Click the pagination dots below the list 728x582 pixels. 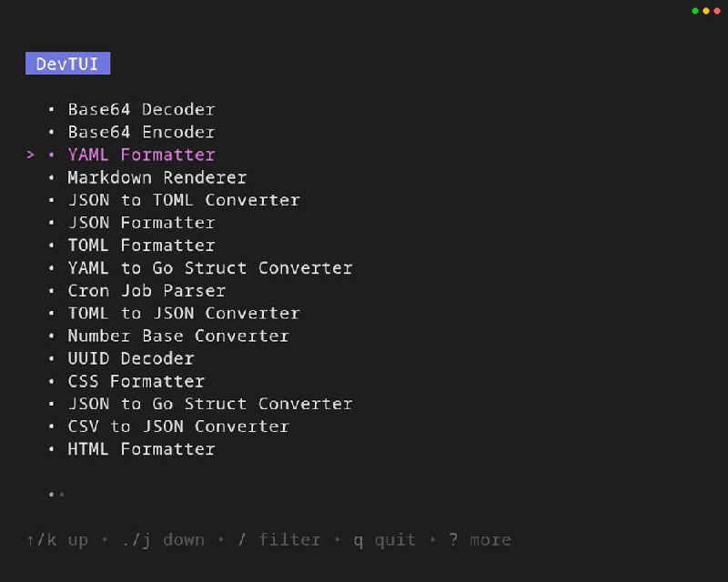point(56,495)
